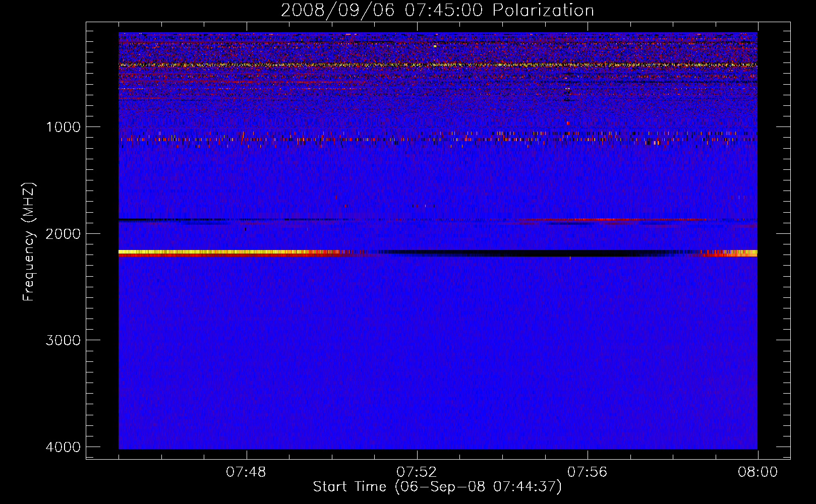Click the '4000' frequency tick label
Image resolution: width=816 pixels, height=504 pixels.
[63, 447]
